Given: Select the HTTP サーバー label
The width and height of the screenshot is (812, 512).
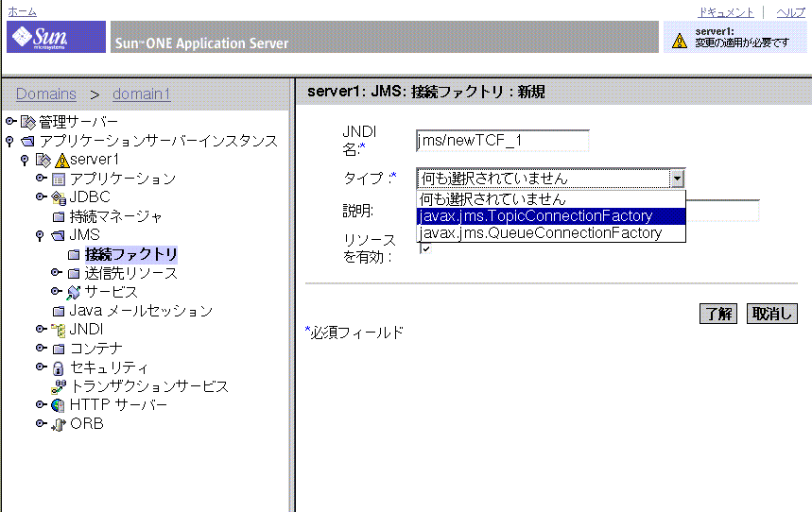Looking at the screenshot, I should (x=118, y=405).
